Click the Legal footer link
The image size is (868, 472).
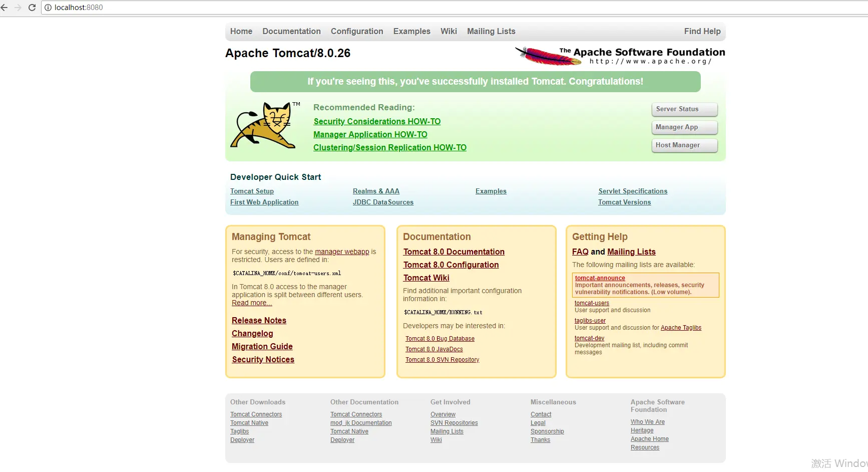tap(538, 423)
